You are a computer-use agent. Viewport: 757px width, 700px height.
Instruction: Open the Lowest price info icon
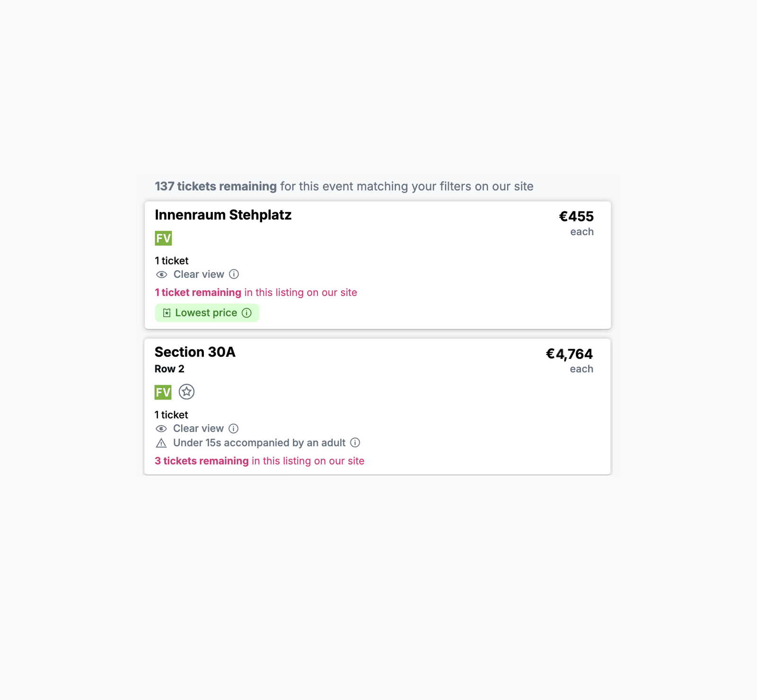pos(246,313)
